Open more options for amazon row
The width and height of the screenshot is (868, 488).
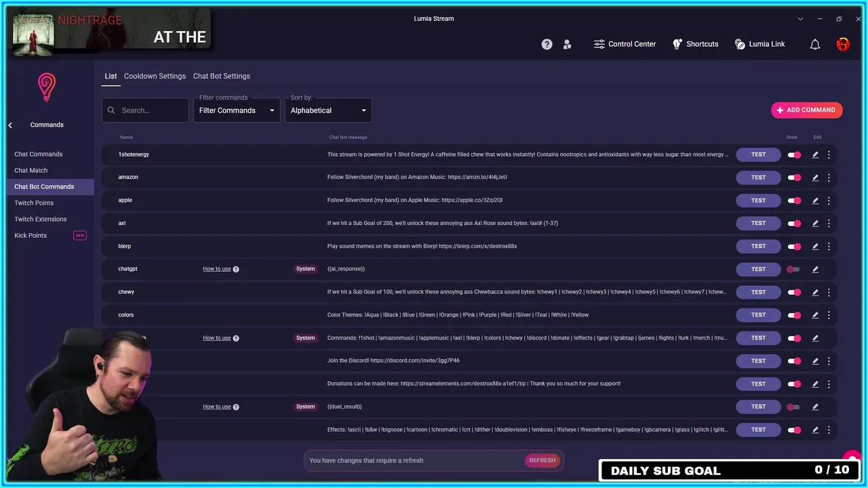coord(829,178)
